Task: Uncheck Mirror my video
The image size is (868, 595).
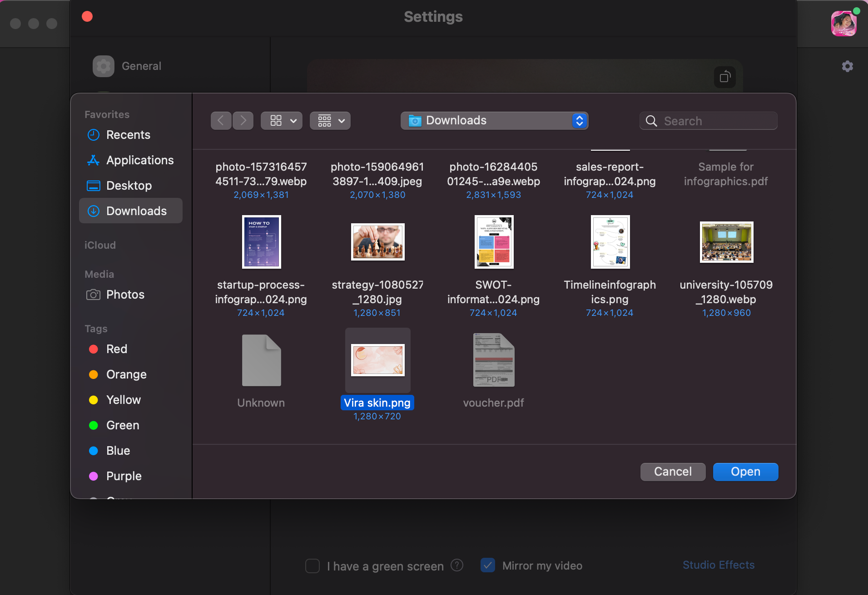Action: 488,565
